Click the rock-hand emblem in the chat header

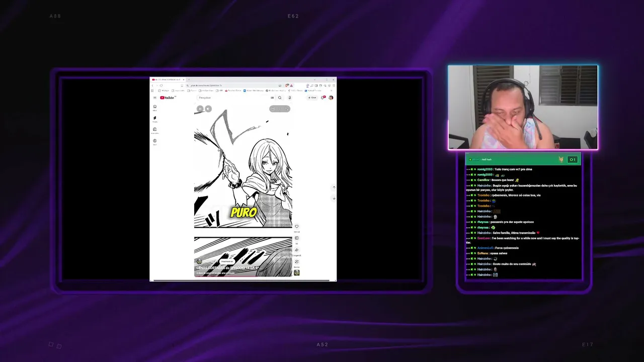pos(561,159)
